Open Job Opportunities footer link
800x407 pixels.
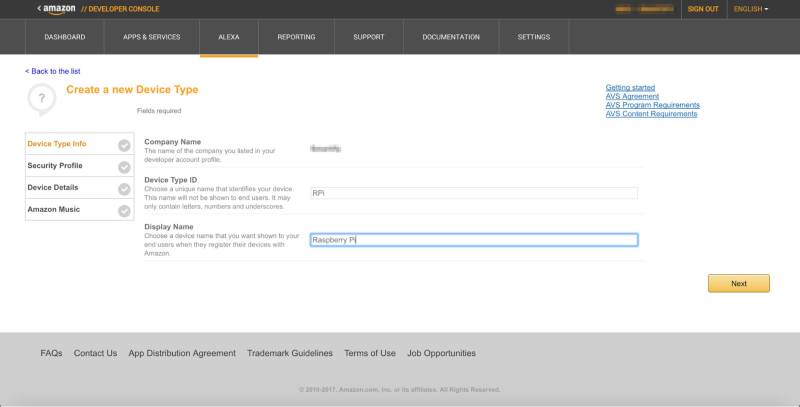coord(441,353)
